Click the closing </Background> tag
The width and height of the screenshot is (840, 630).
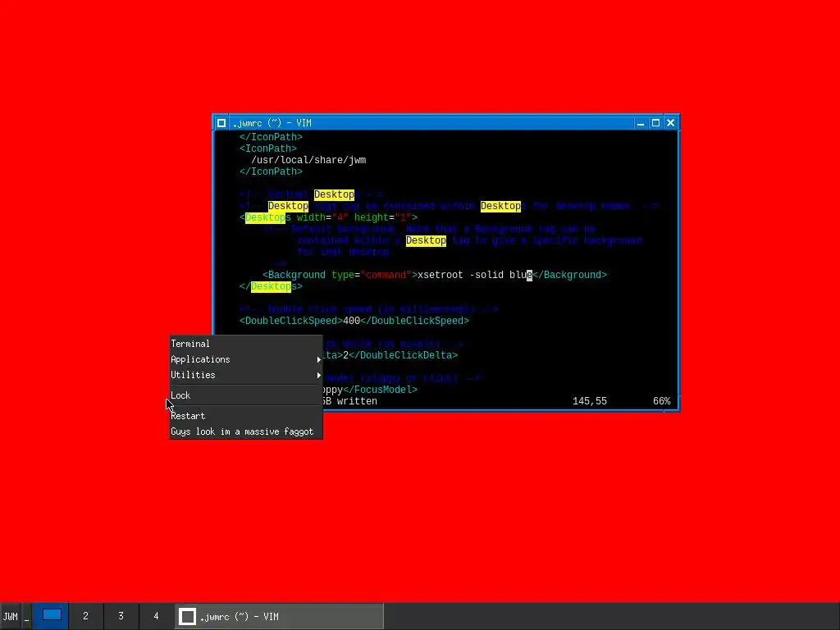tap(570, 275)
